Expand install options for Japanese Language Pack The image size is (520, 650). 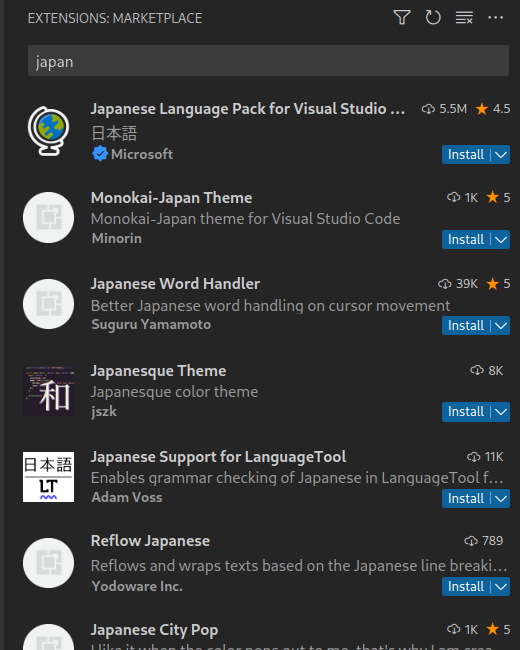click(x=501, y=155)
